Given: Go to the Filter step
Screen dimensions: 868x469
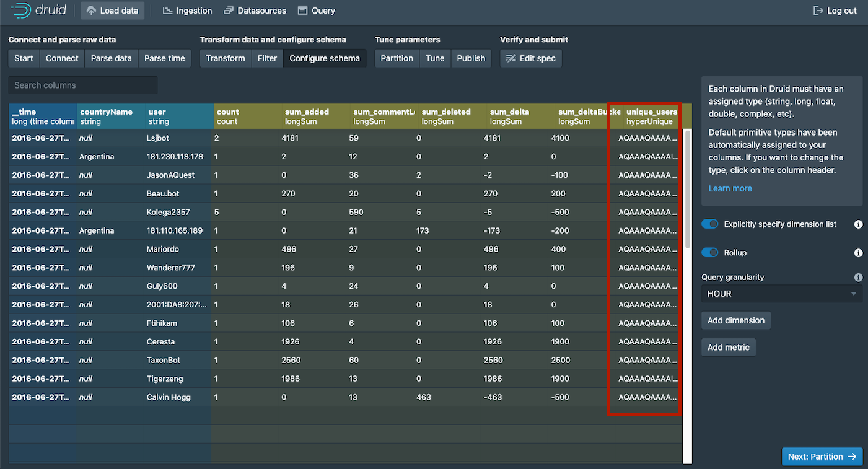Looking at the screenshot, I should click(x=268, y=58).
